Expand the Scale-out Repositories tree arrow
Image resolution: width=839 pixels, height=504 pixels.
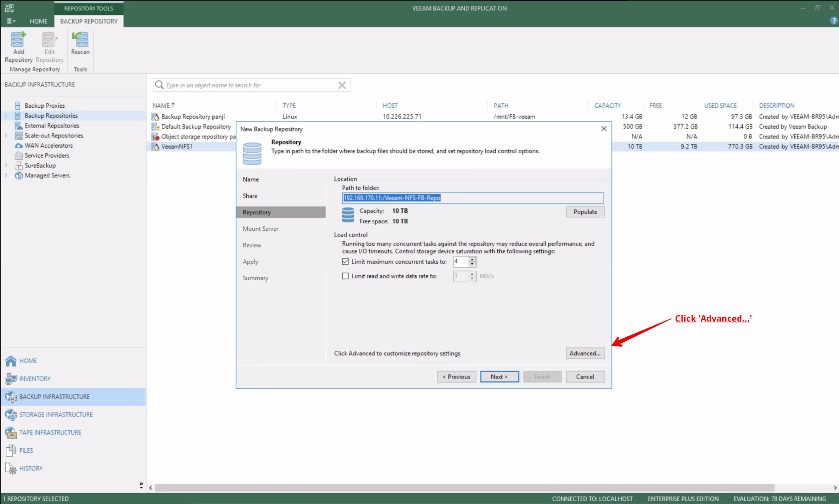tap(6, 135)
